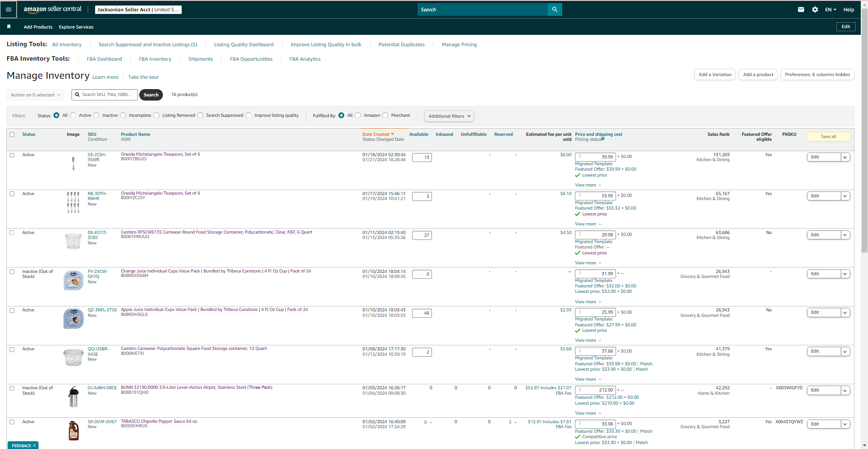Open the Additional filters dropdown
The width and height of the screenshot is (868, 449).
(x=449, y=116)
